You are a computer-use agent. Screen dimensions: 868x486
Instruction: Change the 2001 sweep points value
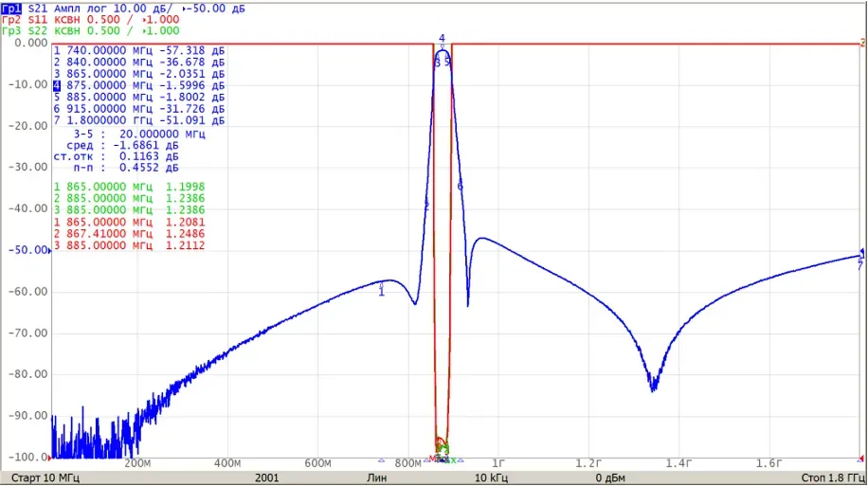click(267, 477)
